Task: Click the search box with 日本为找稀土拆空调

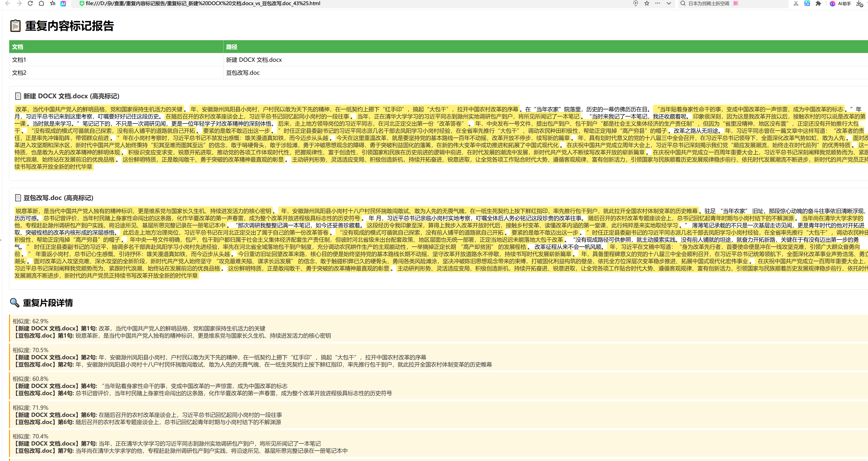Action: coord(733,3)
